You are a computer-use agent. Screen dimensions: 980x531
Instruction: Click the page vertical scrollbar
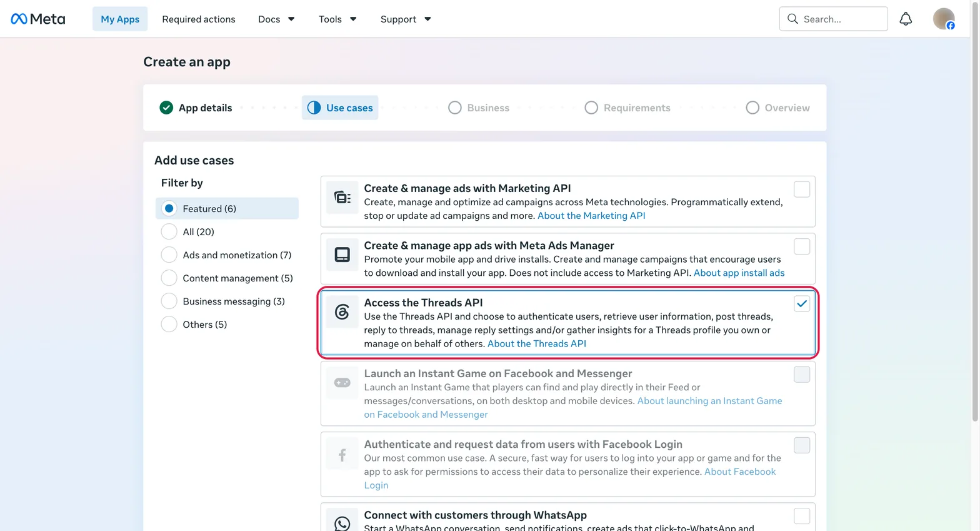pos(975,213)
